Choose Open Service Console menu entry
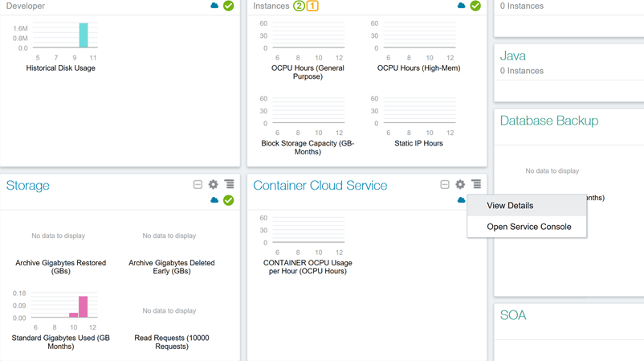 [528, 227]
